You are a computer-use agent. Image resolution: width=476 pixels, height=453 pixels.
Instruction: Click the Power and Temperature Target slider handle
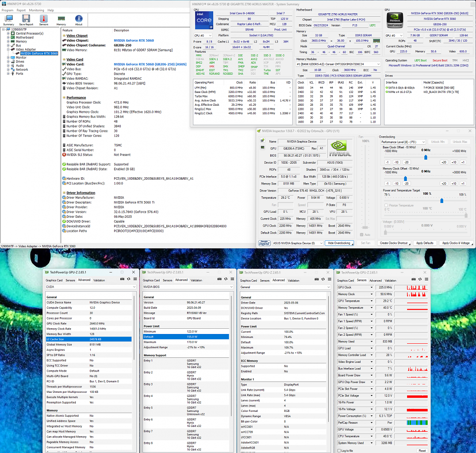441,201
